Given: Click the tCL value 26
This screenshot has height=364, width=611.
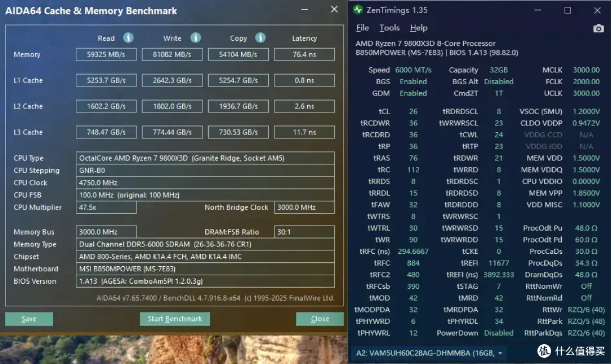Looking at the screenshot, I should tap(413, 112).
